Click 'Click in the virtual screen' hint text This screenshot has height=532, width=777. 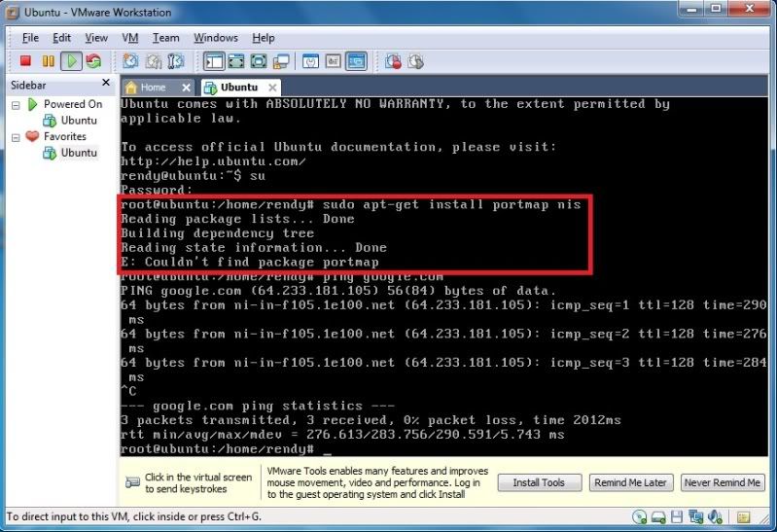[198, 482]
